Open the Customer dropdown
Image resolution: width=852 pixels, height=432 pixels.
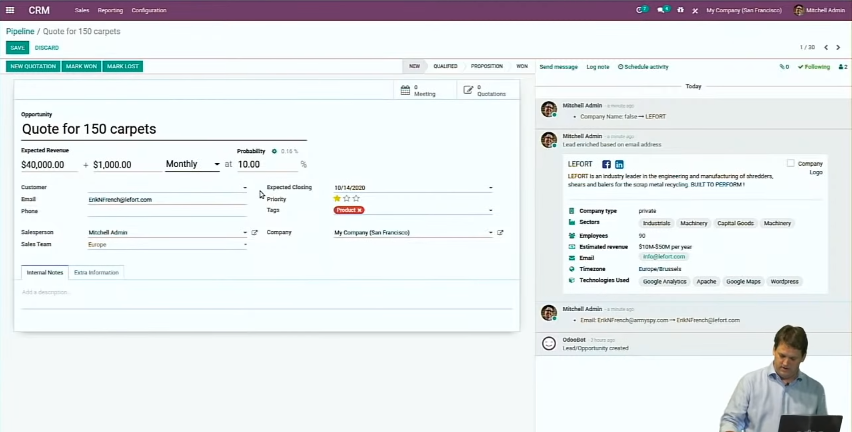coord(245,187)
